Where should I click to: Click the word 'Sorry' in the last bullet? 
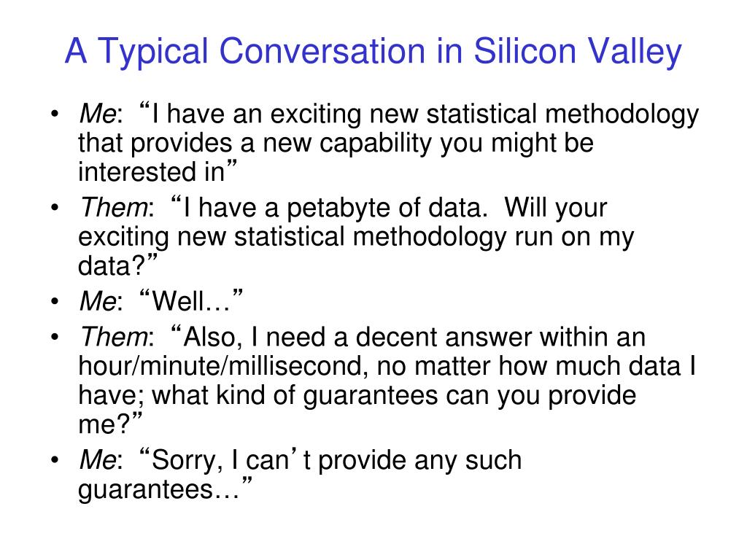pos(187,461)
